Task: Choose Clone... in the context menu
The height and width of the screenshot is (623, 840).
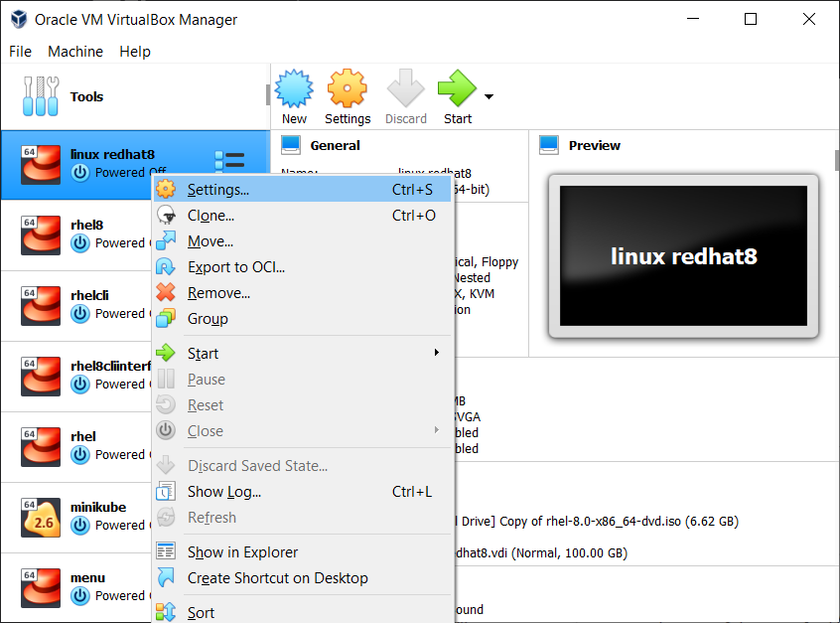Action: [x=302, y=216]
